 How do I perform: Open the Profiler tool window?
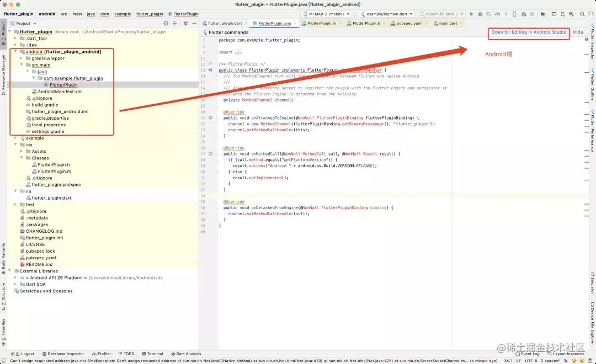(x=102, y=354)
